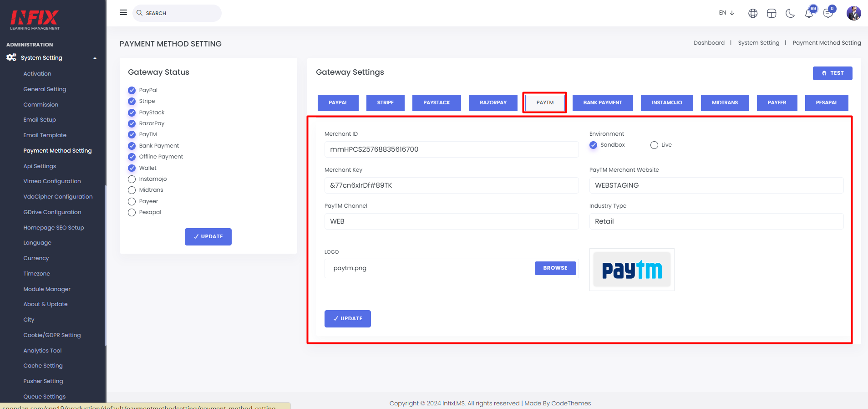Click BROWSE to choose logo file
Viewport: 868px width, 409px height.
click(555, 268)
